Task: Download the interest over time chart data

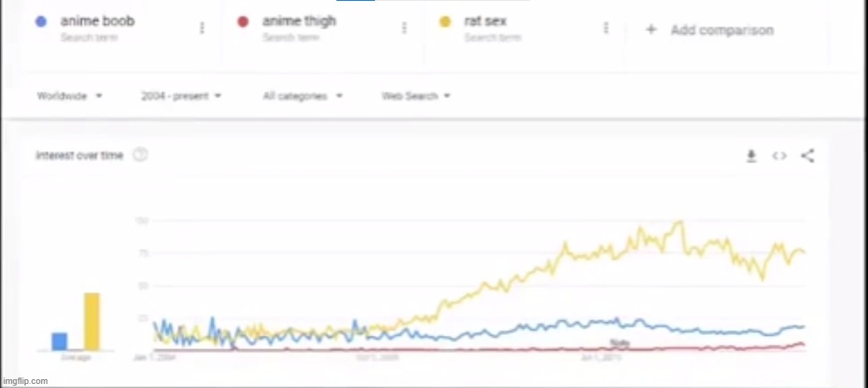Action: coord(752,157)
